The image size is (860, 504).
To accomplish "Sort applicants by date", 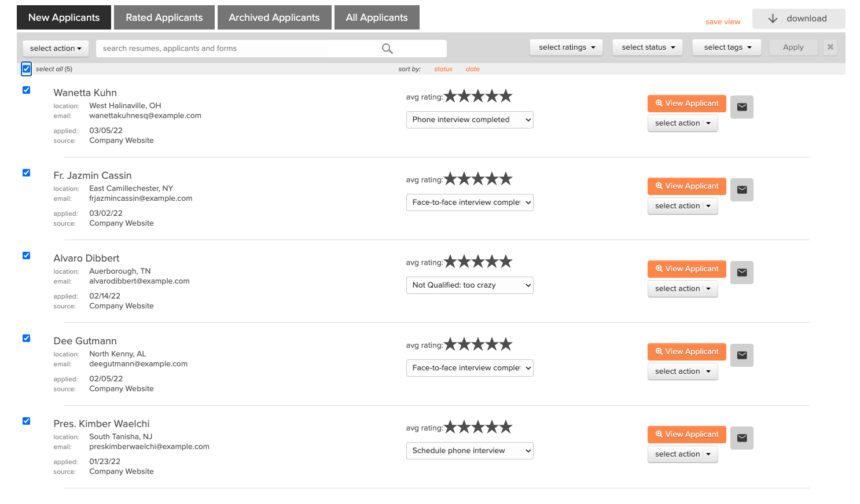I will 473,69.
